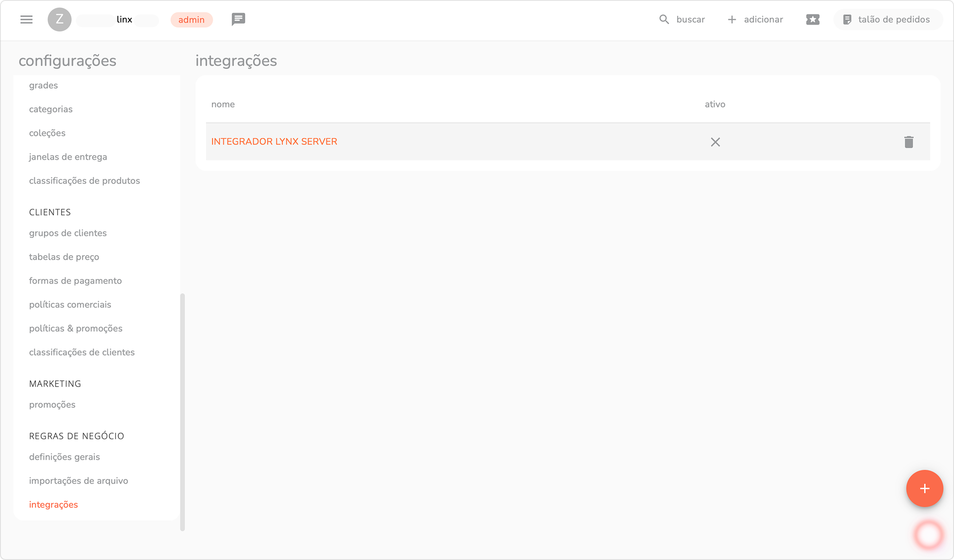The width and height of the screenshot is (954, 560).
Task: Click the glowing circle help bubble
Action: click(x=929, y=535)
